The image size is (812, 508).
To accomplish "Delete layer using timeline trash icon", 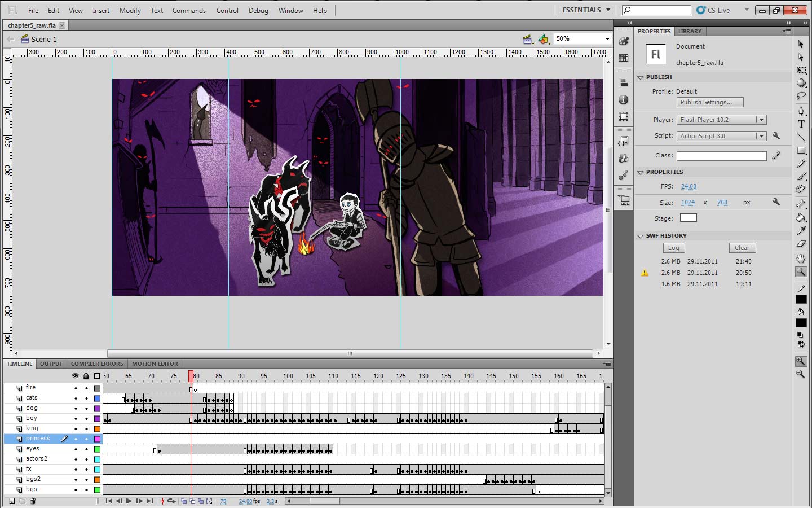I will 33,501.
